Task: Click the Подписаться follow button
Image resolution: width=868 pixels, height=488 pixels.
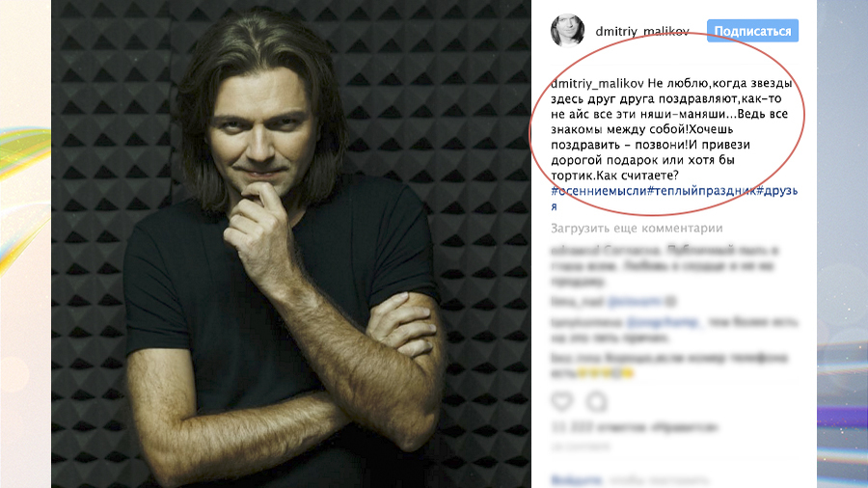Action: click(752, 31)
